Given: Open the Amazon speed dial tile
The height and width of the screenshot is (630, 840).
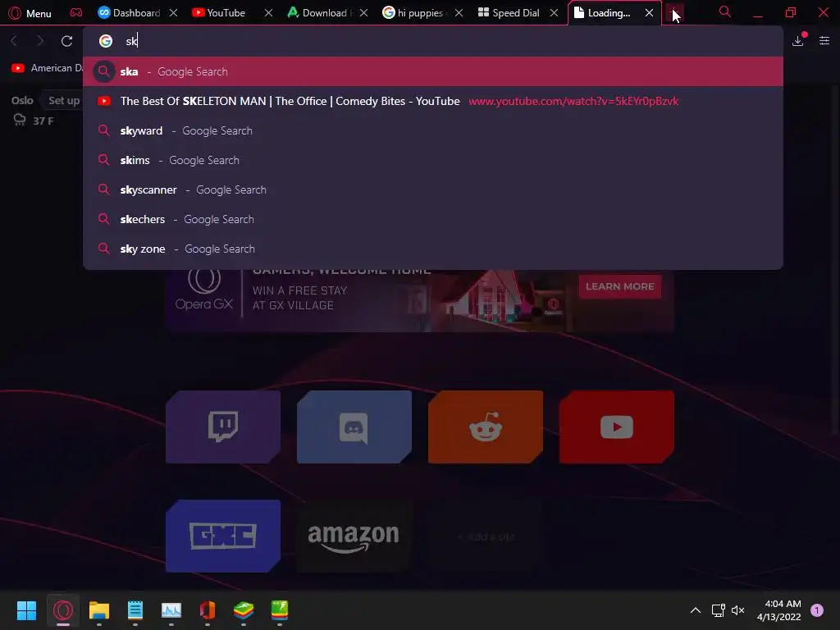Looking at the screenshot, I should coord(354,536).
